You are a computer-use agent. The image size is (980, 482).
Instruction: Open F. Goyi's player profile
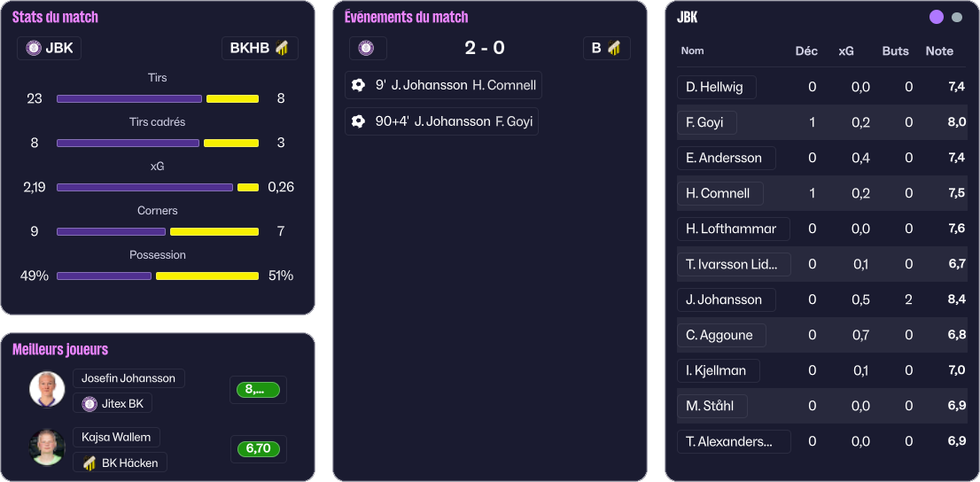coord(704,122)
